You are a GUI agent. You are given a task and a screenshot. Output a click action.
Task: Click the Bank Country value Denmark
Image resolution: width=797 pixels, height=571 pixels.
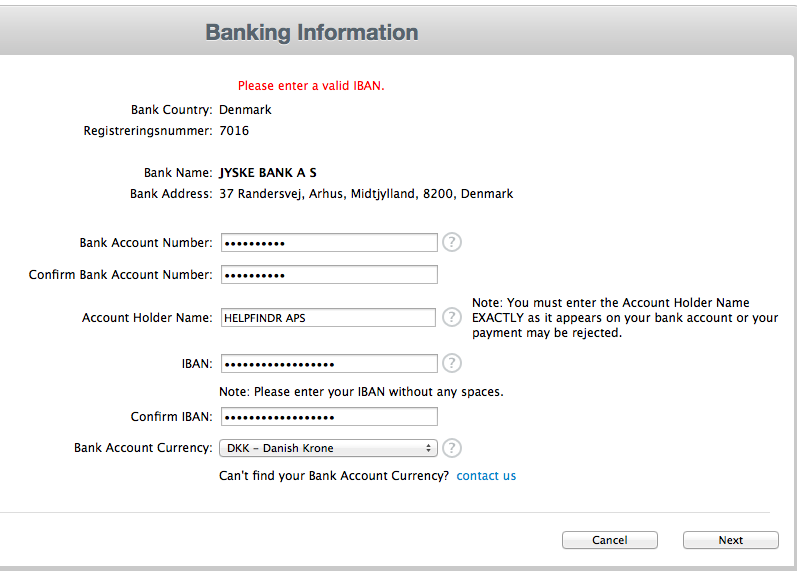pos(245,110)
